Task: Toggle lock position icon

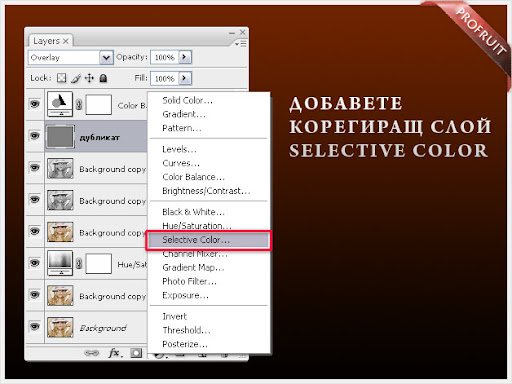Action: click(x=89, y=78)
